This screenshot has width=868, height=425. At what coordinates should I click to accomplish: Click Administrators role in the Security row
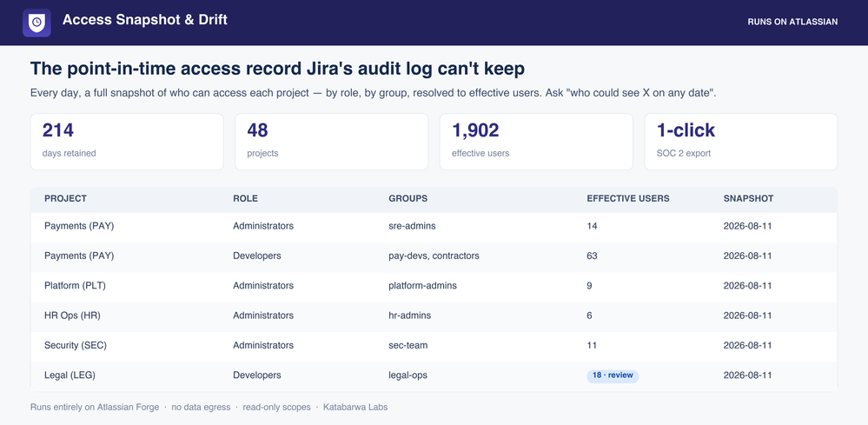click(263, 346)
